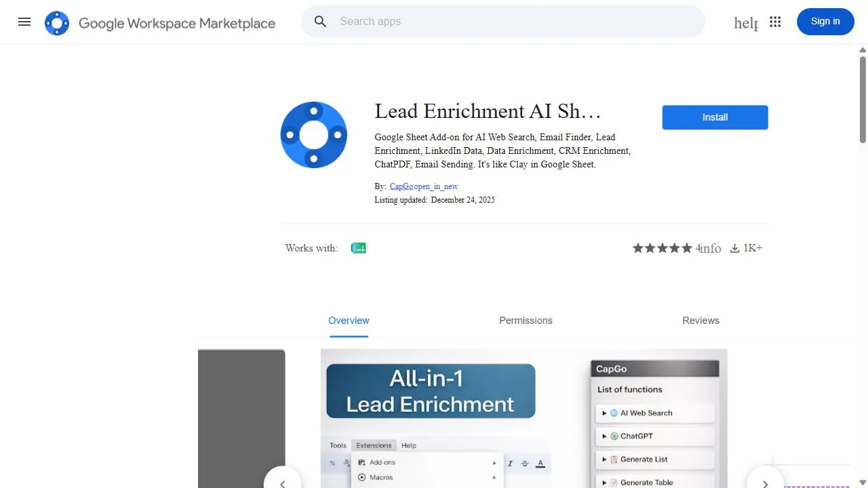868x488 pixels.
Task: Click the Sign in button
Action: pos(825,22)
